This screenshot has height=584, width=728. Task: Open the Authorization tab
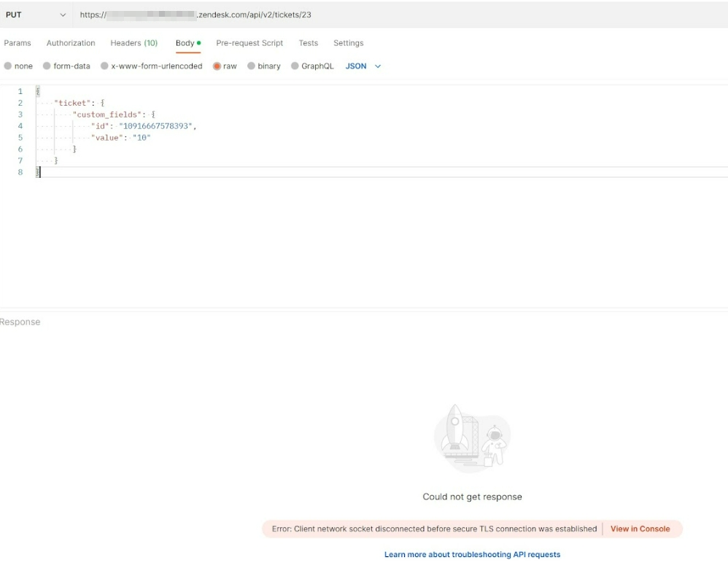71,43
